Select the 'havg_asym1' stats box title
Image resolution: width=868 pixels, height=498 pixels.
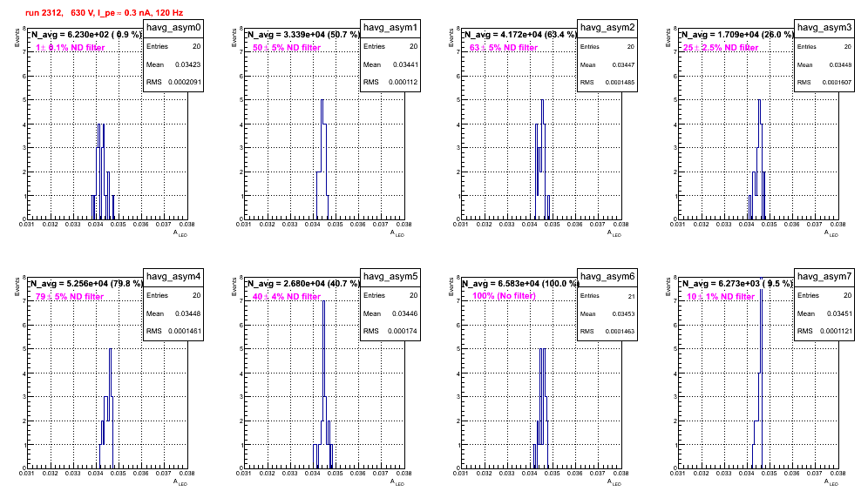pyautogui.click(x=390, y=27)
